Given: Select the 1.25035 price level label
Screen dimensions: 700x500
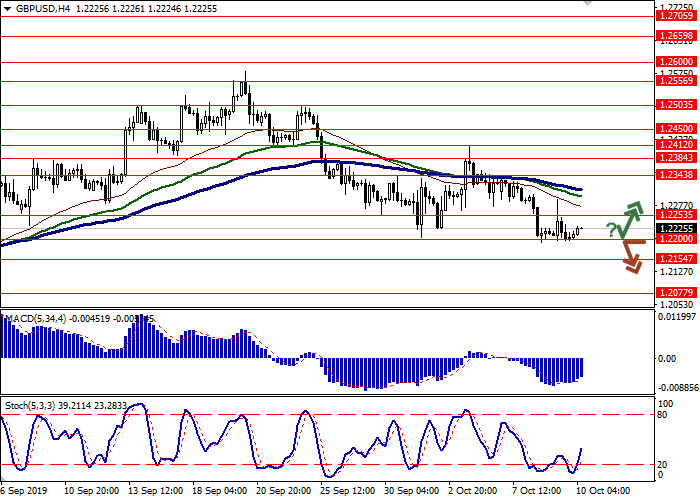Looking at the screenshot, I should point(676,105).
